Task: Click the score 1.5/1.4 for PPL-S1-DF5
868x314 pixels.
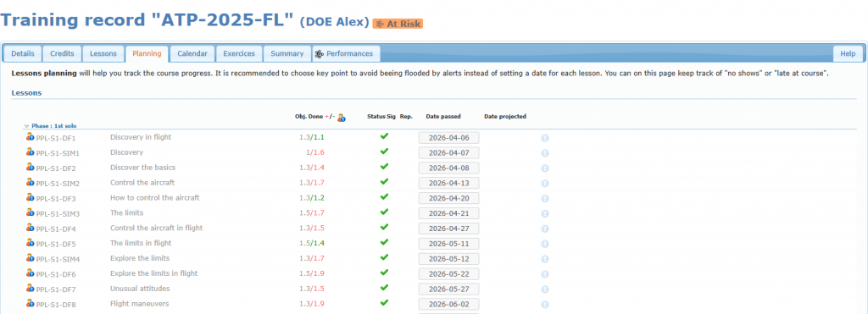Action: pos(312,243)
